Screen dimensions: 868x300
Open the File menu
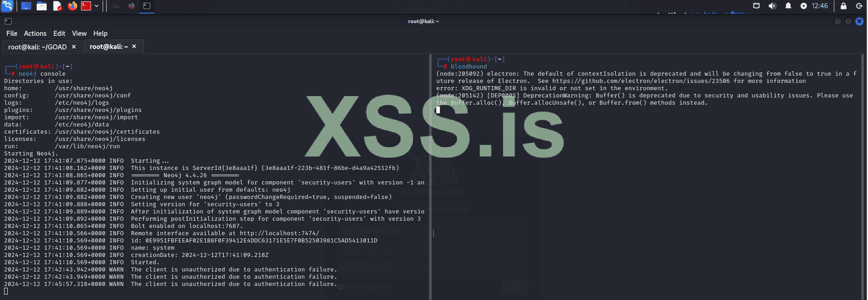pos(12,34)
